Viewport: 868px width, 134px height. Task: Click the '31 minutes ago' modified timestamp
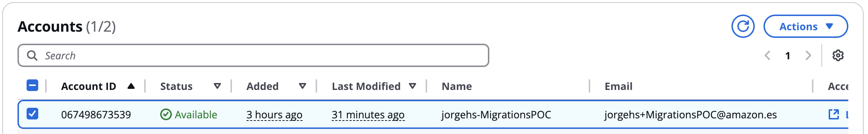point(368,115)
